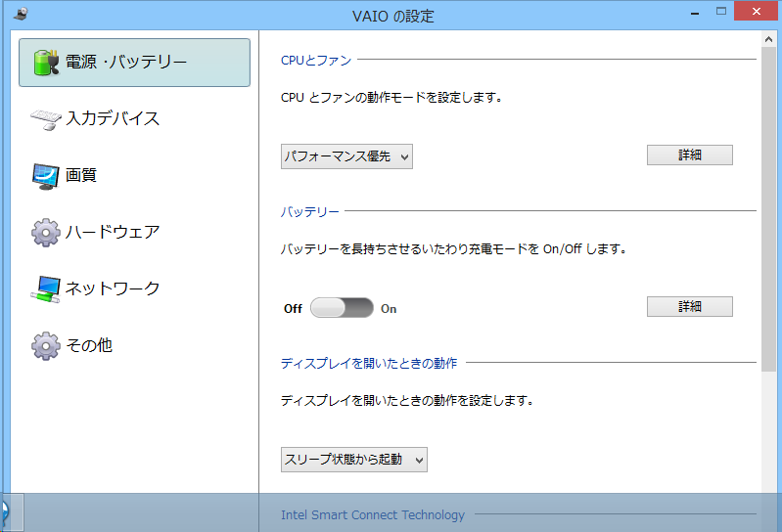Open the パフォーマンス優先 CPU mode dropdown
Screen dimensions: 782x532
[x=346, y=156]
